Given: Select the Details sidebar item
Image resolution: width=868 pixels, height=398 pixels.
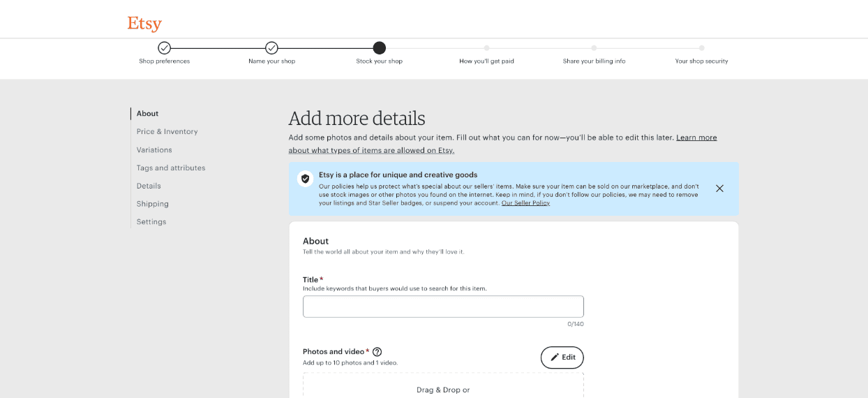Looking at the screenshot, I should click(x=149, y=186).
